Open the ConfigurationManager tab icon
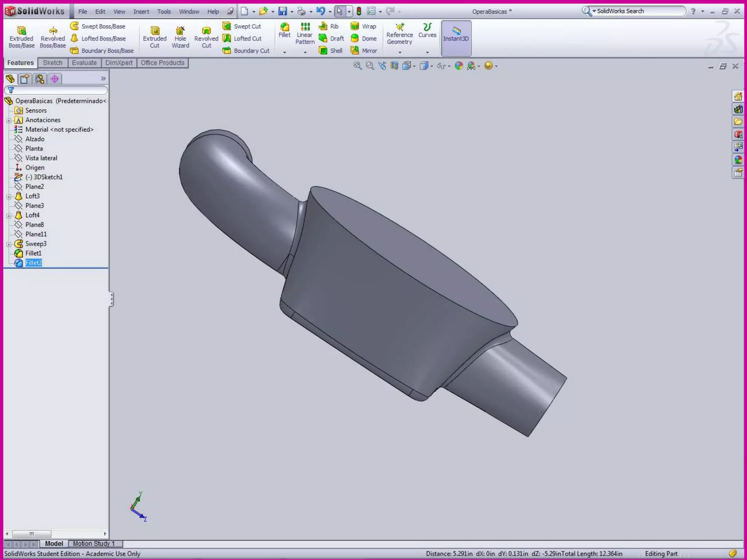 point(40,79)
